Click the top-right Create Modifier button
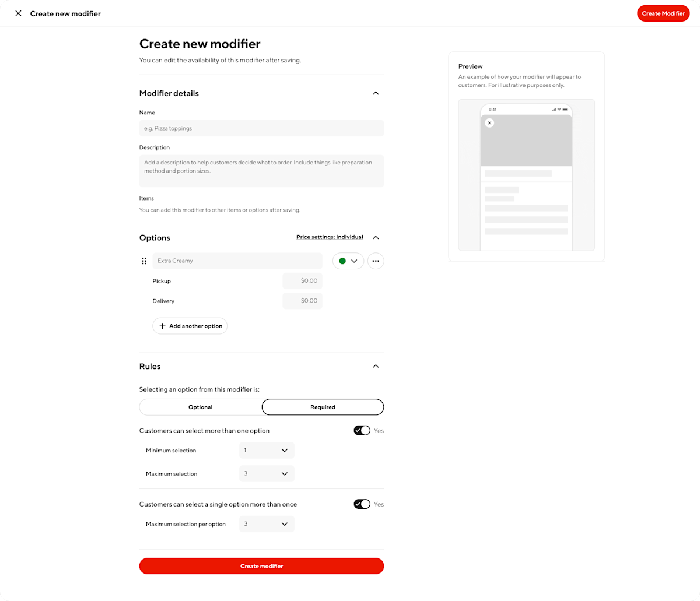 point(663,13)
